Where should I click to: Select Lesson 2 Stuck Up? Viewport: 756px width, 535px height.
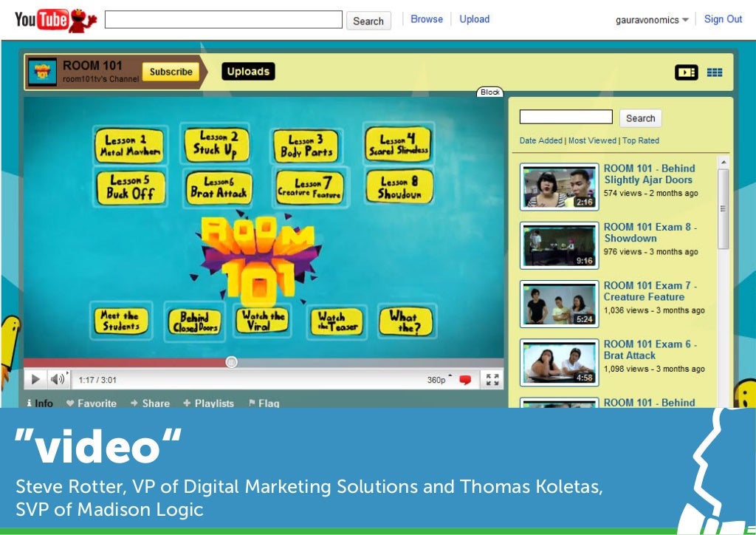[x=217, y=144]
